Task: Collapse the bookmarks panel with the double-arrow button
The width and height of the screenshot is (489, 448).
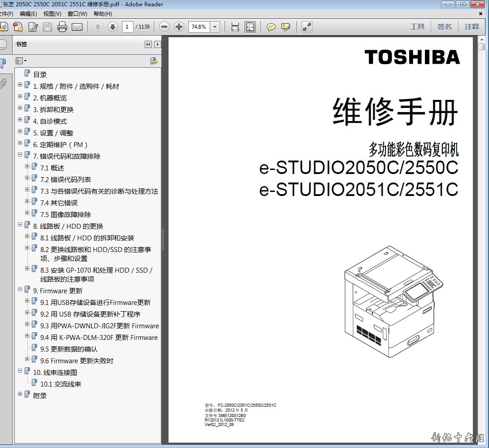Action: point(148,44)
